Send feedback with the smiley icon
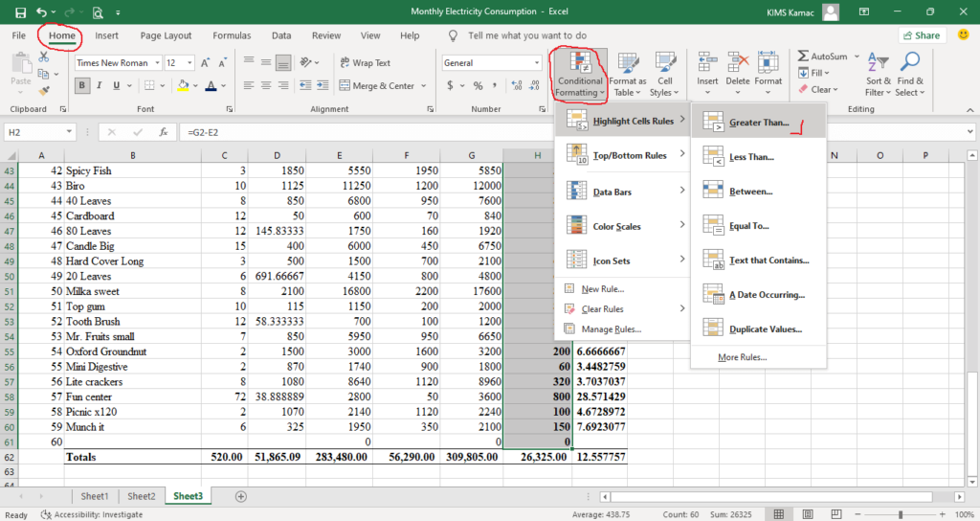Screen dimensions: 980x521 pos(963,35)
